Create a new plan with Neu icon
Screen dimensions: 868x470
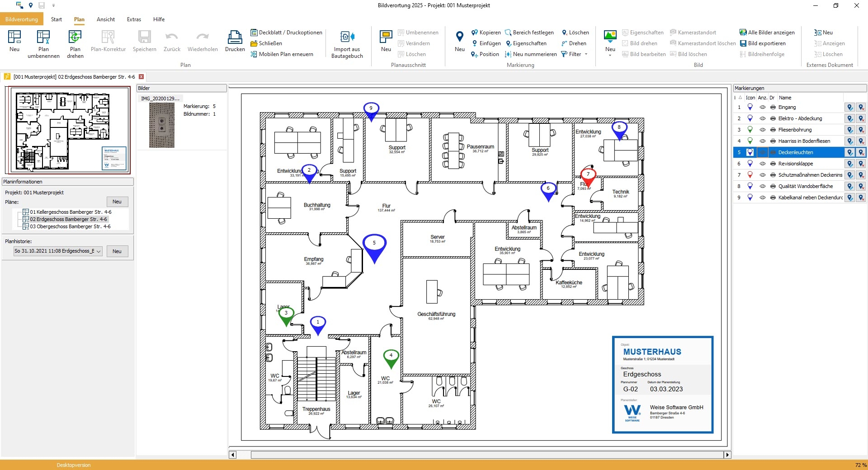14,41
